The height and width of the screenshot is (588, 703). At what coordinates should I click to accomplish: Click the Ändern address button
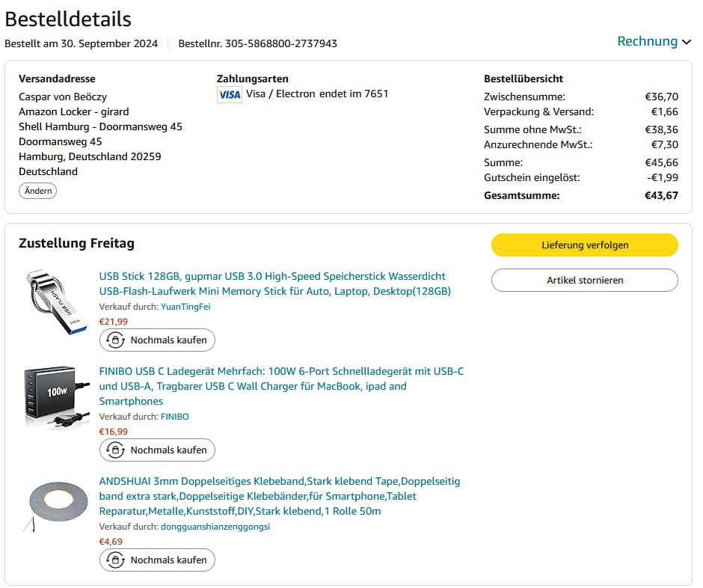[x=37, y=191]
